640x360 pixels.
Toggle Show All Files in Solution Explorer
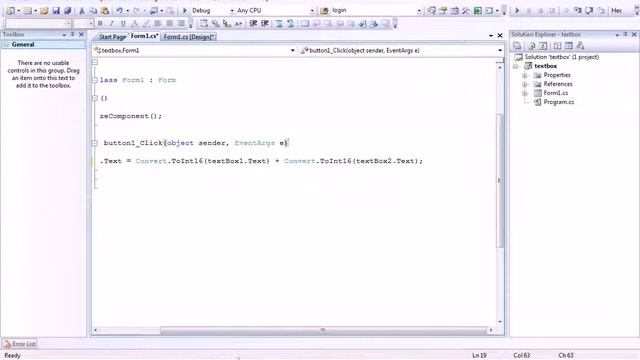pos(531,46)
